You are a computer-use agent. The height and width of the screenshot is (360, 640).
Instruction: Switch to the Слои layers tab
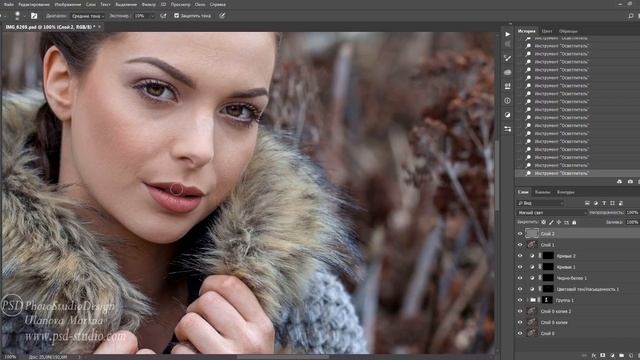[523, 192]
